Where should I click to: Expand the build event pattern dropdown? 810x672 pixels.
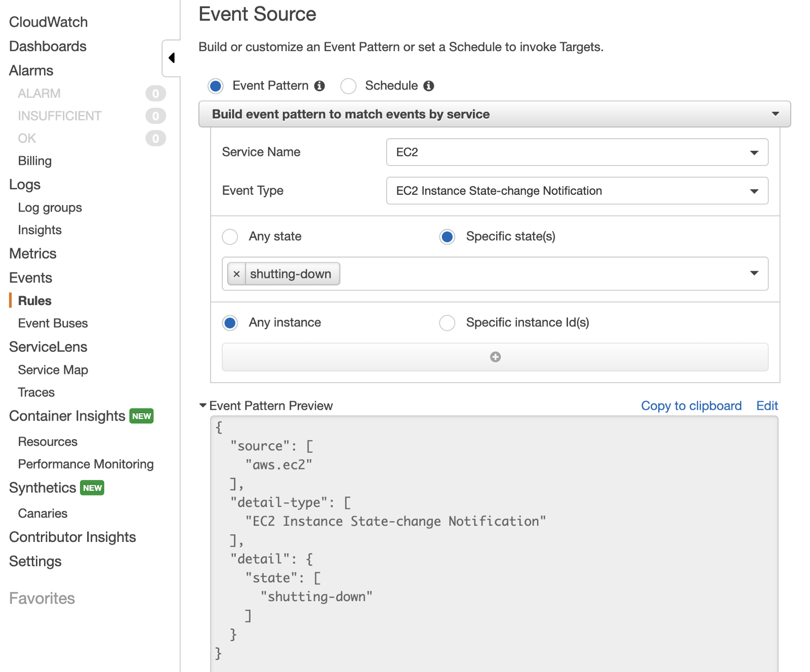click(494, 114)
